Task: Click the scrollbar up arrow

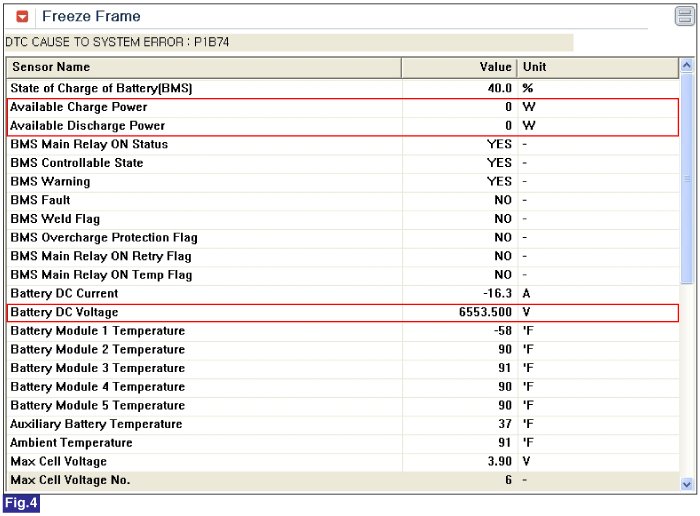Action: coord(687,66)
